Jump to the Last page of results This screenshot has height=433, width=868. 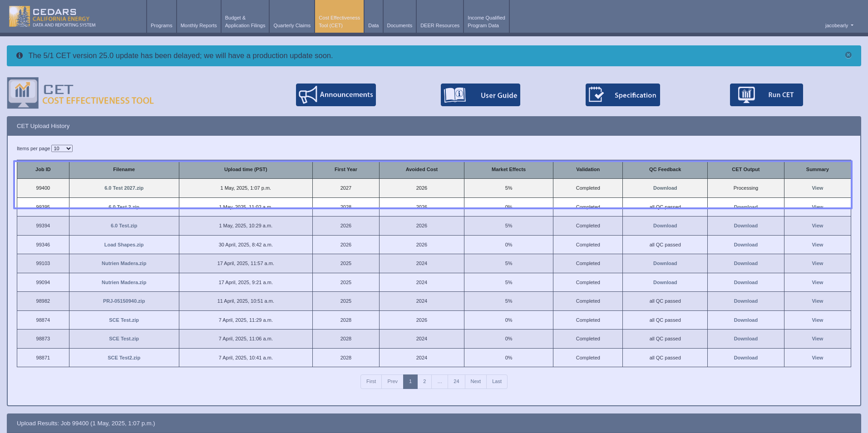pos(497,381)
